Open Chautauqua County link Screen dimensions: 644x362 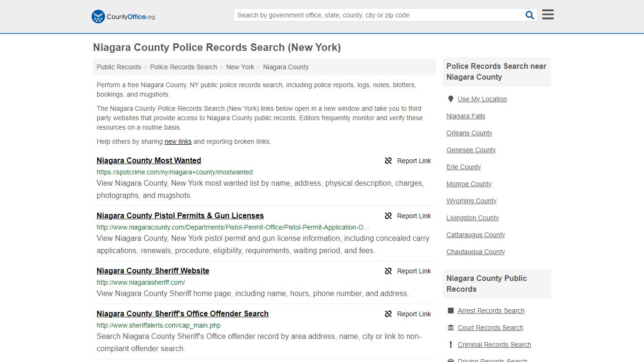coord(476,252)
